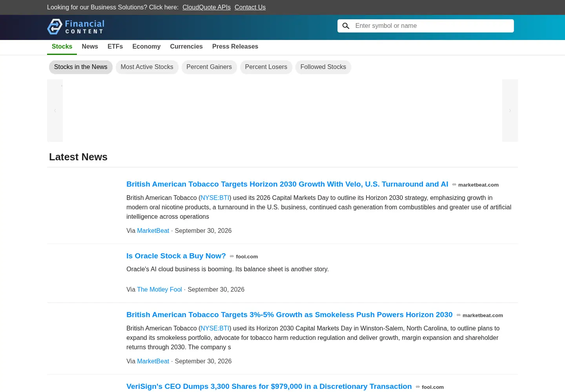
Task: Click MarketBeat source under Smokeless Push article
Action: 153,361
